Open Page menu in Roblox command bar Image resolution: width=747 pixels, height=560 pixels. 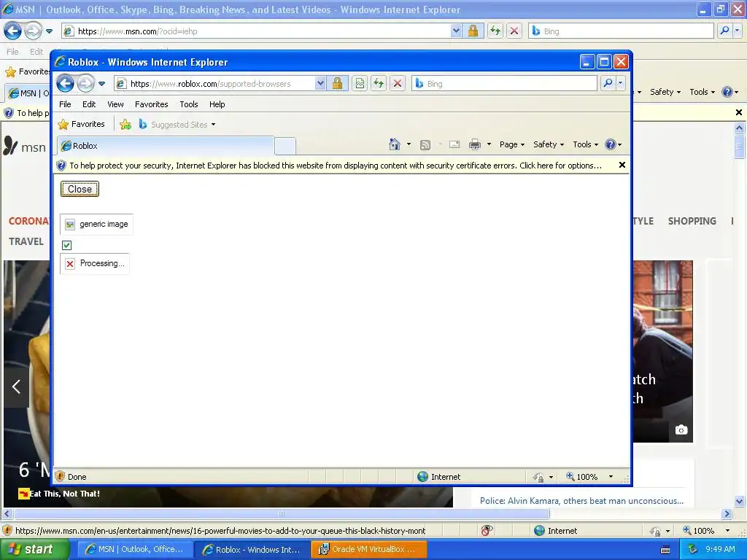(511, 144)
